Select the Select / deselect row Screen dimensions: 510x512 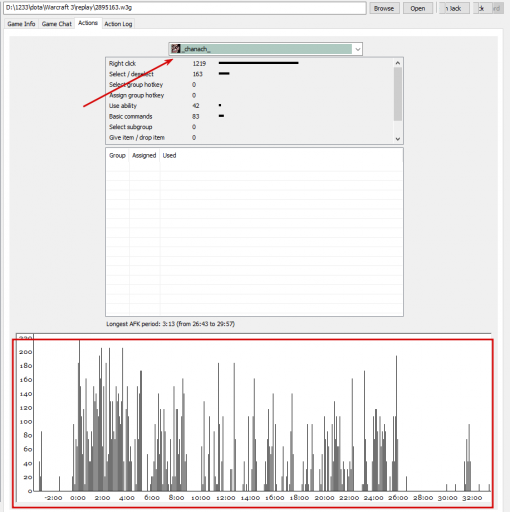250,74
